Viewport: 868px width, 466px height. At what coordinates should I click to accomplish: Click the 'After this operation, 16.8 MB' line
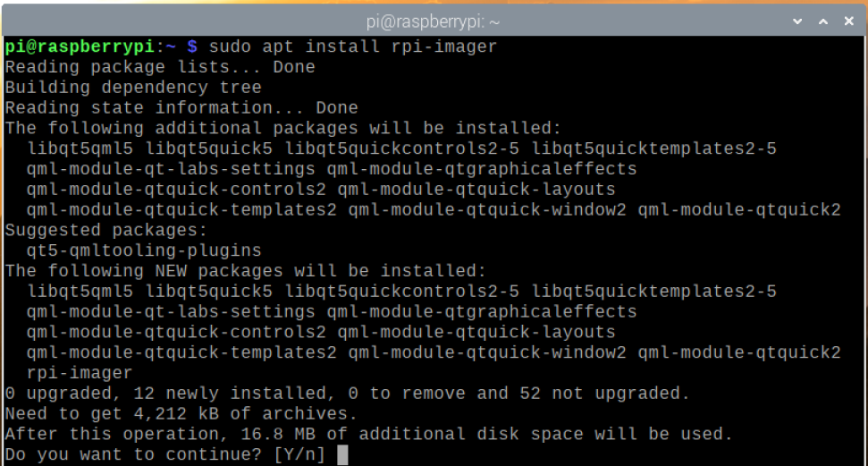368,435
